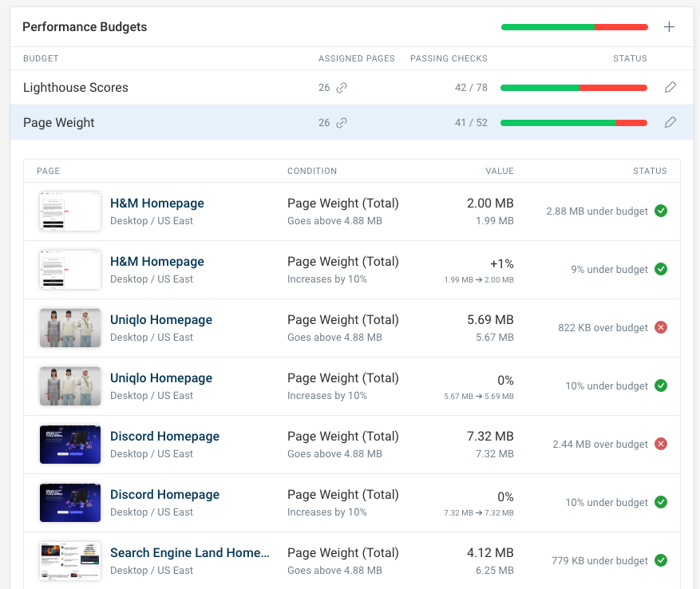Click the link icon beside Page Weight assigned pages
Screen dimensions: 700x589
(343, 123)
